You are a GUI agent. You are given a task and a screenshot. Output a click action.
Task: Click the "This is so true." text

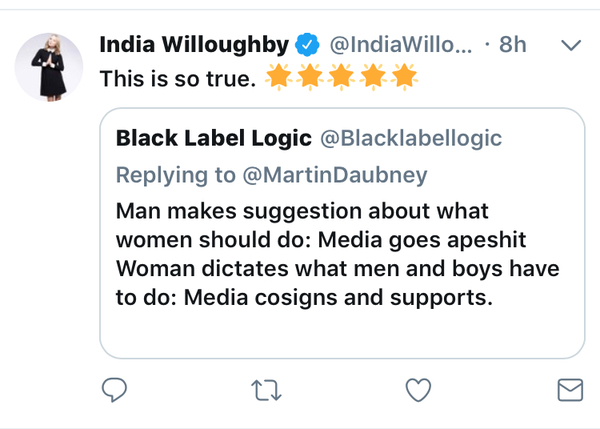(x=179, y=78)
